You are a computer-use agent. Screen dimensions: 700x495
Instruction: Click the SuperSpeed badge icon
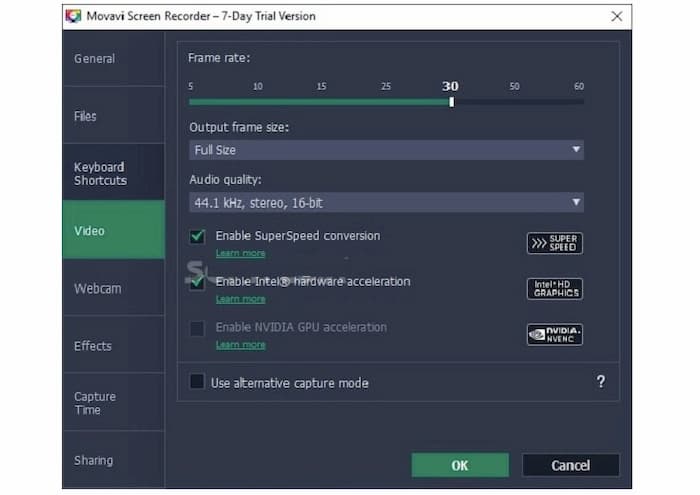click(554, 243)
